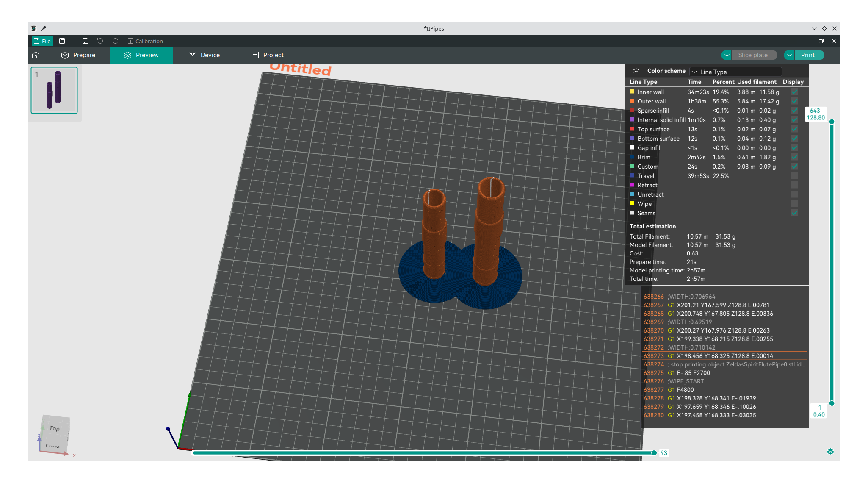Click the Front face of the view cube
868x494 pixels.
(53, 446)
